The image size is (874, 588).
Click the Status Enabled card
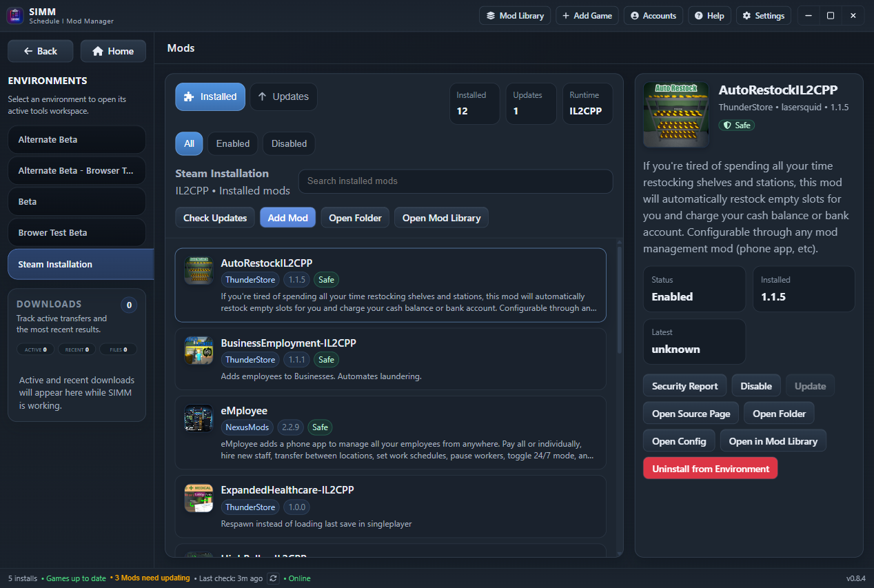coord(694,289)
